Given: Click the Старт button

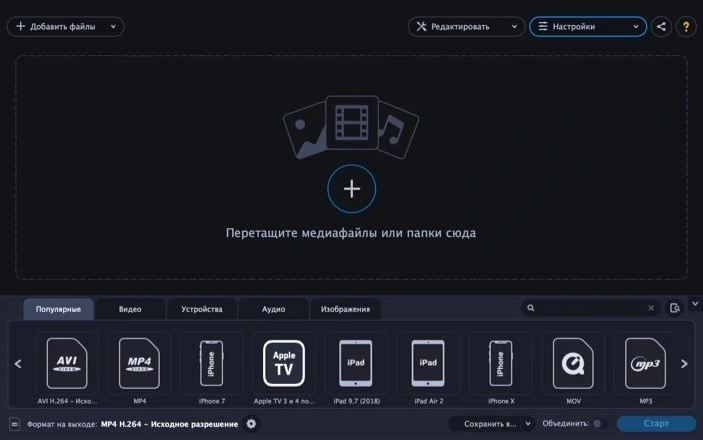Looking at the screenshot, I should (x=656, y=424).
